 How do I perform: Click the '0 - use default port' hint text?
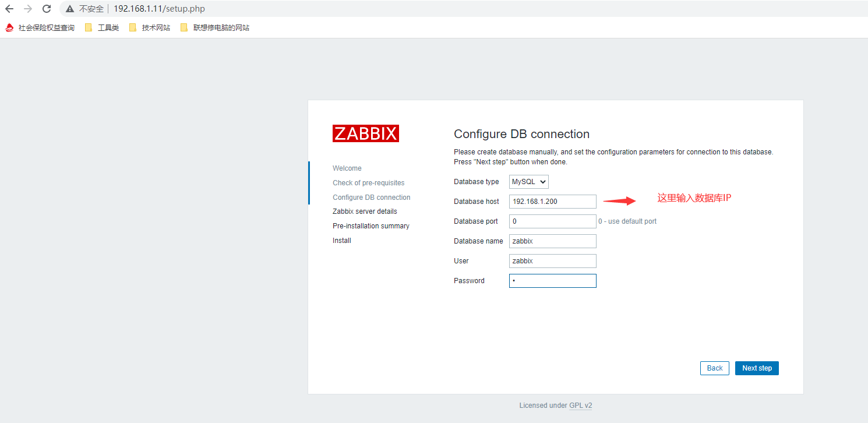[627, 221]
